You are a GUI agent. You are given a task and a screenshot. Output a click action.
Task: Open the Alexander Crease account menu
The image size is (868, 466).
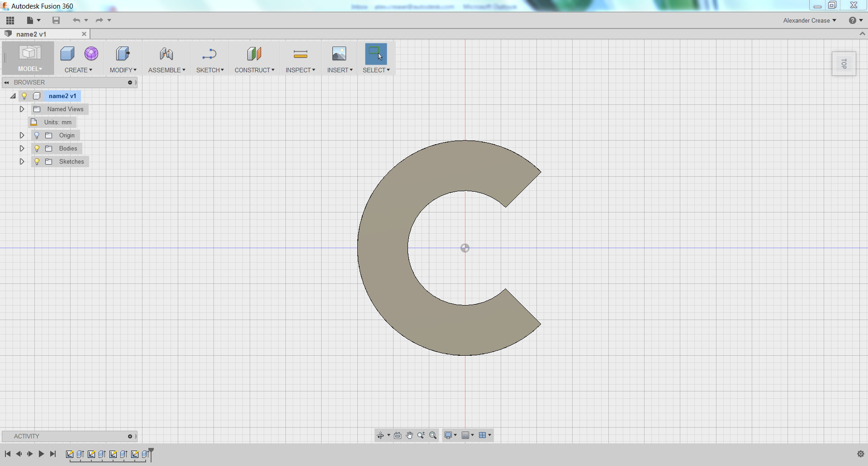(x=810, y=20)
